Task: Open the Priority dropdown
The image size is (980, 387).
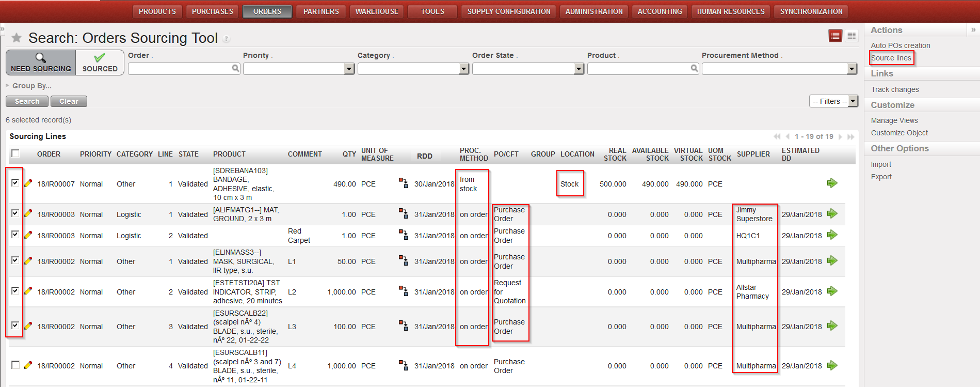Action: pos(349,69)
